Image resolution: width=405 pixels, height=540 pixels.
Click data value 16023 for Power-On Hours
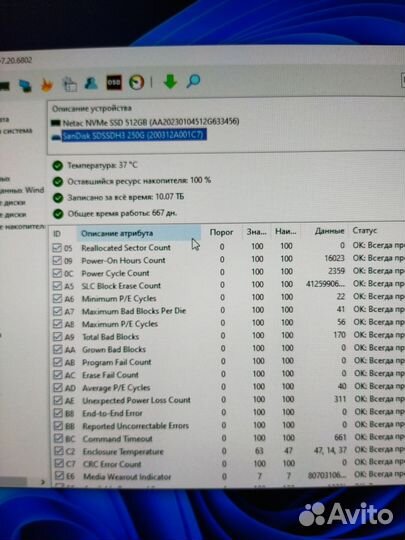(334, 258)
